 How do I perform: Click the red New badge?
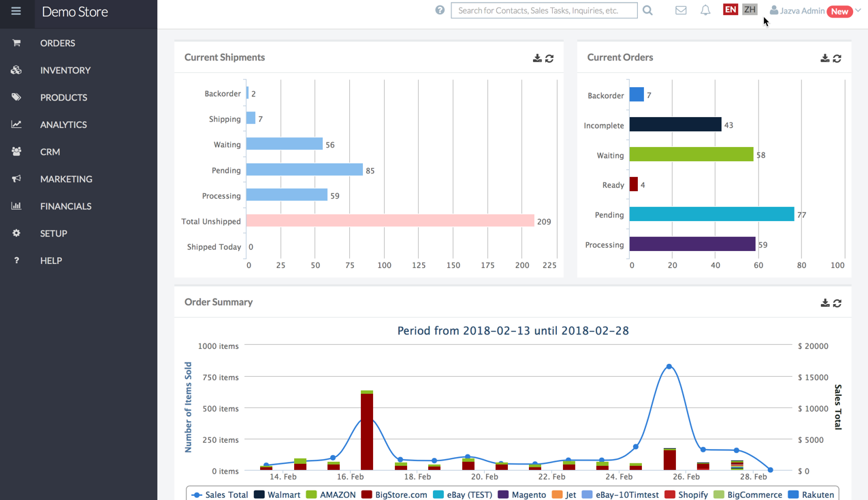click(839, 12)
